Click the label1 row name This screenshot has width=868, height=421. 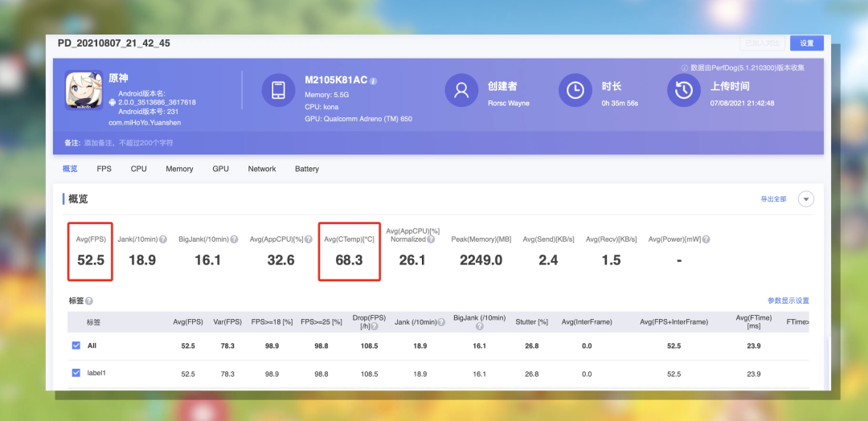point(96,373)
